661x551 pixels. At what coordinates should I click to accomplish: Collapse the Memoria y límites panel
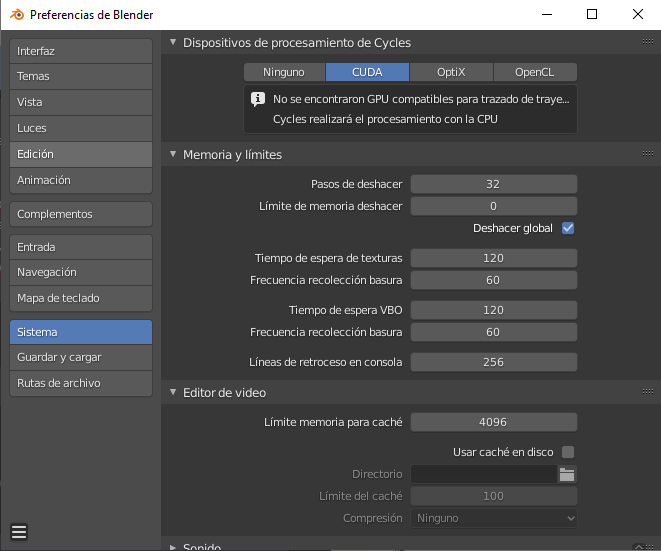(x=173, y=154)
